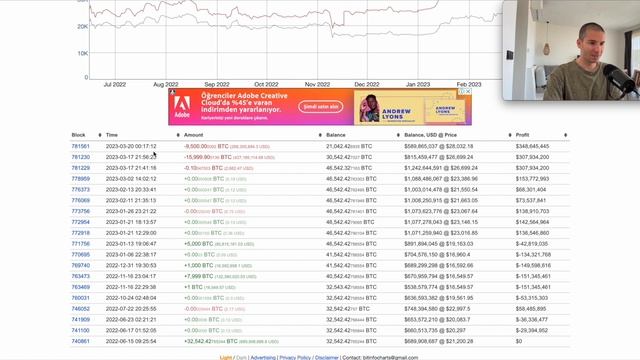This screenshot has height=360, width=640.
Task: Select the $689,908,687 @ $21,200.28 cell
Action: point(439,341)
